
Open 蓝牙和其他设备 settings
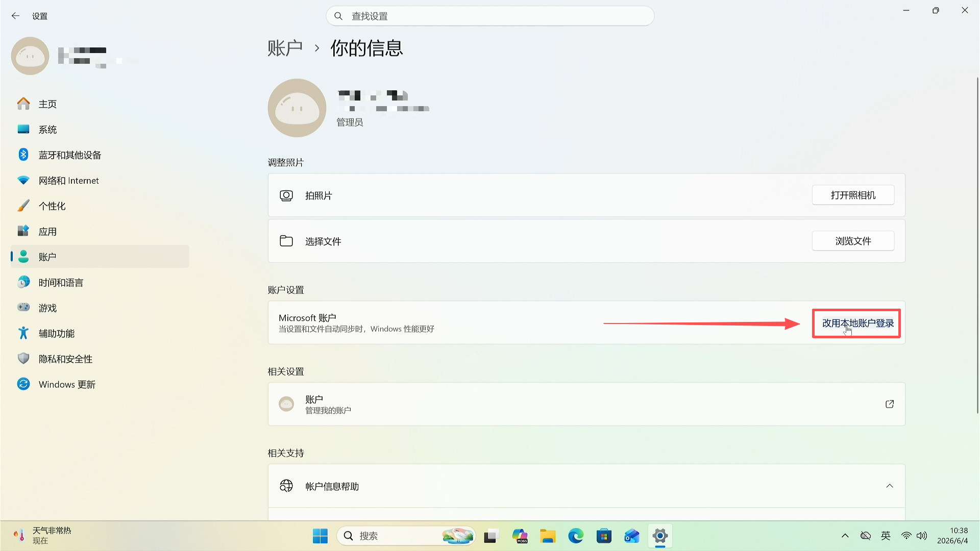pyautogui.click(x=100, y=155)
